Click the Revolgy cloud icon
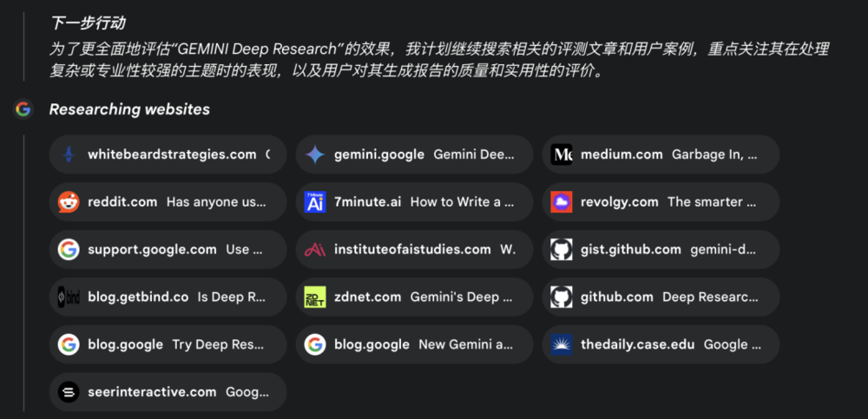This screenshot has height=419, width=868. coord(562,202)
